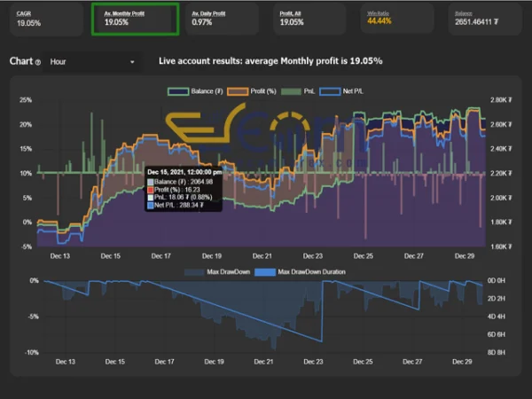532x399 pixels.
Task: Click the dropdown arrow next to Hour
Action: tap(133, 62)
